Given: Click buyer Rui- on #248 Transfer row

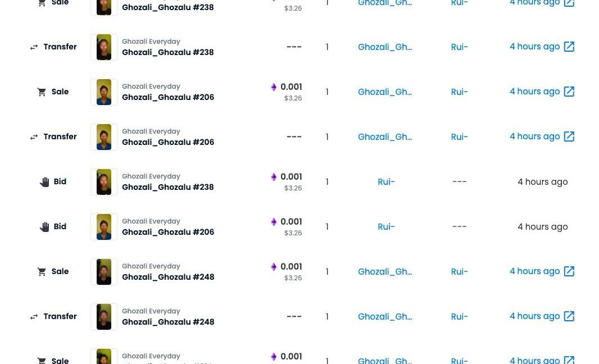Looking at the screenshot, I should pyautogui.click(x=459, y=316).
